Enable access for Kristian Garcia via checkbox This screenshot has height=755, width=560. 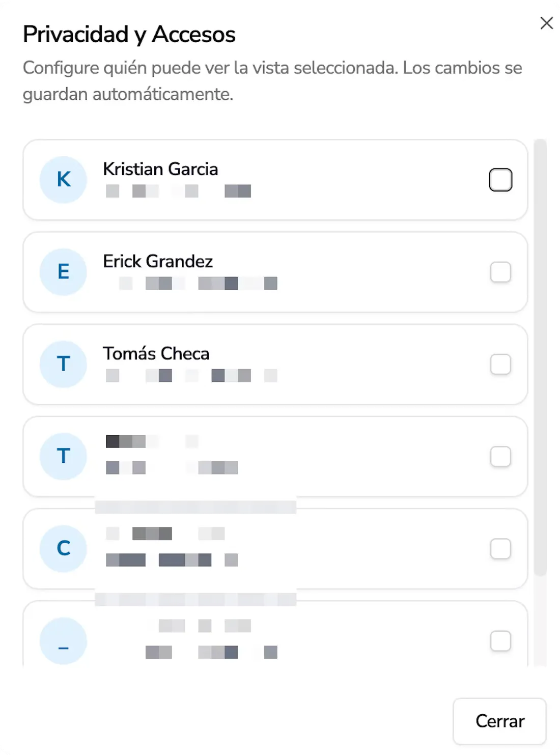[500, 180]
